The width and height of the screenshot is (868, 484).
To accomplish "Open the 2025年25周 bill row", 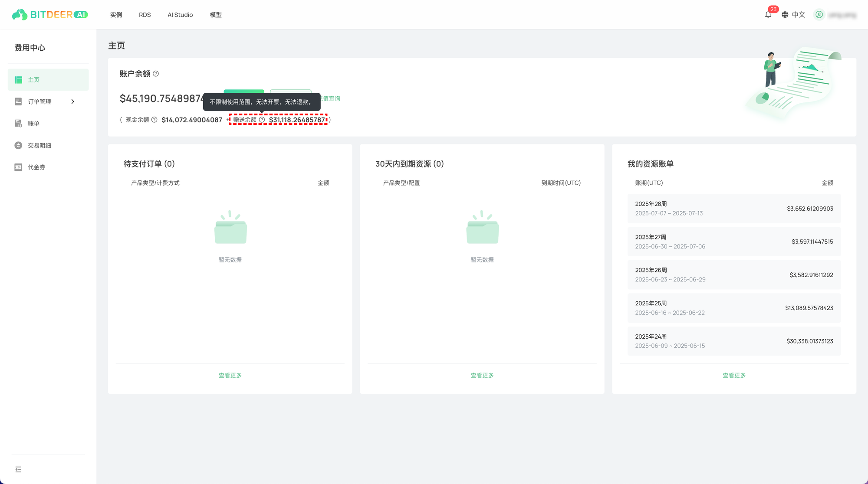I will [734, 308].
